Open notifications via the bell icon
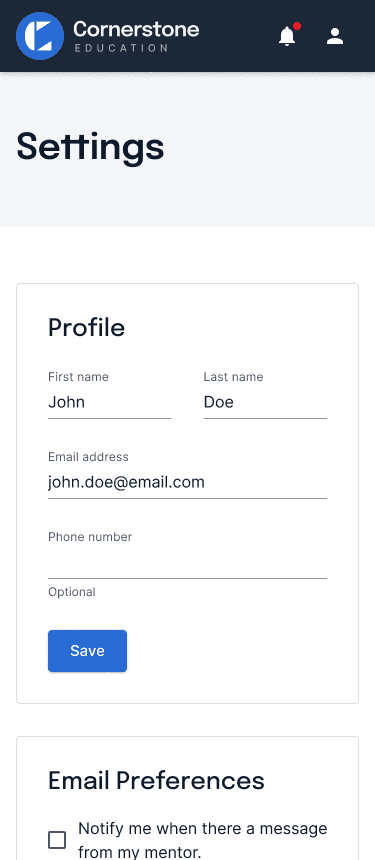The image size is (375, 860). pyautogui.click(x=287, y=36)
